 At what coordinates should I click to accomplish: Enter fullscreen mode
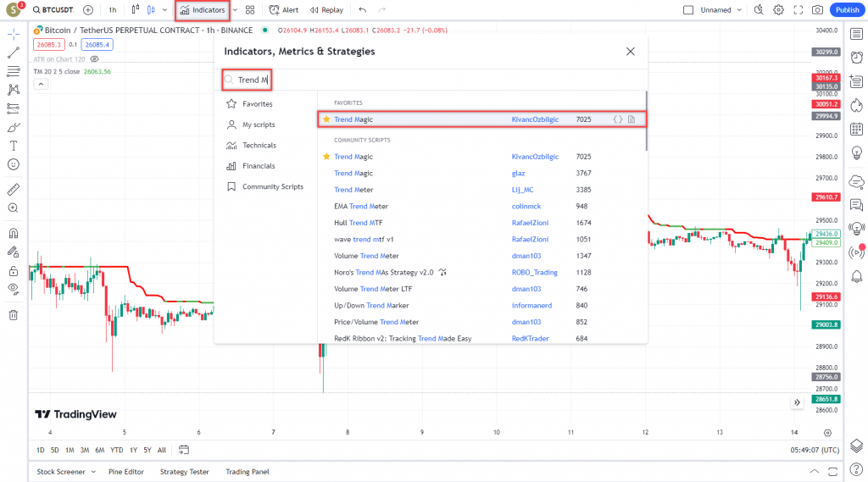(x=798, y=10)
